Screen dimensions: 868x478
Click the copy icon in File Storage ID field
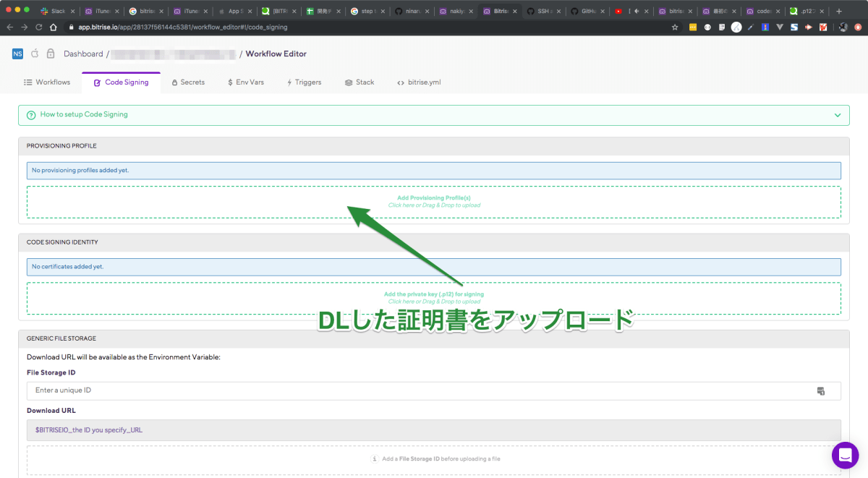(x=821, y=390)
